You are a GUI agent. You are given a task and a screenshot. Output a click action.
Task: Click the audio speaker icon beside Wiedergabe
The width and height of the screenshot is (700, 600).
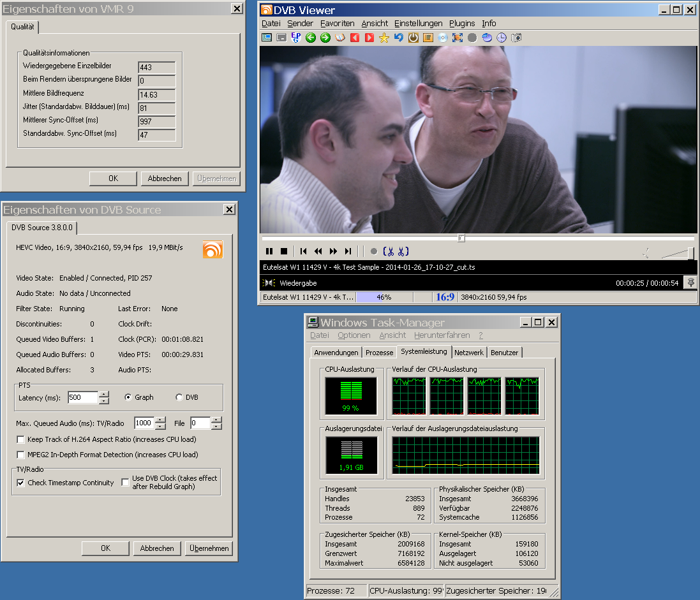(x=269, y=283)
